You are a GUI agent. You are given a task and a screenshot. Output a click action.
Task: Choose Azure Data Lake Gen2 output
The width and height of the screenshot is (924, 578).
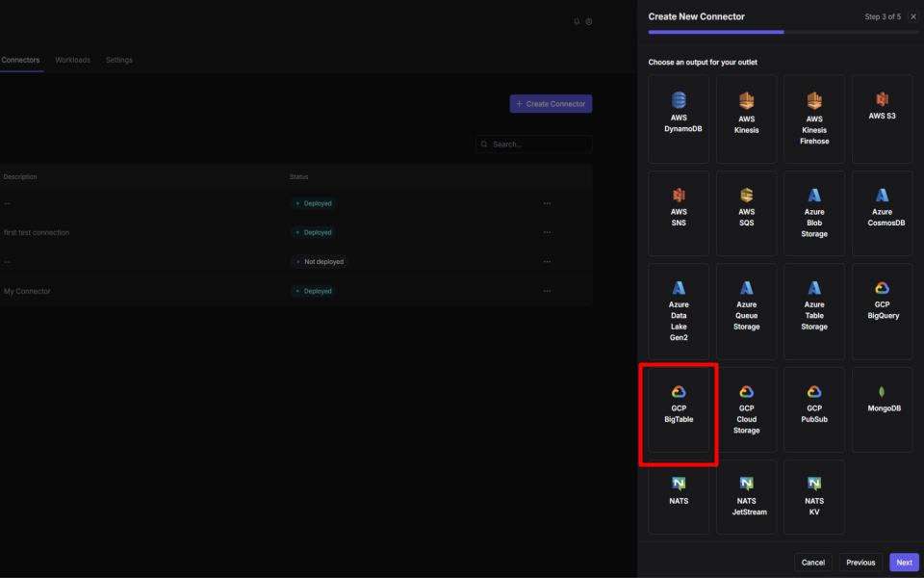[679, 311]
